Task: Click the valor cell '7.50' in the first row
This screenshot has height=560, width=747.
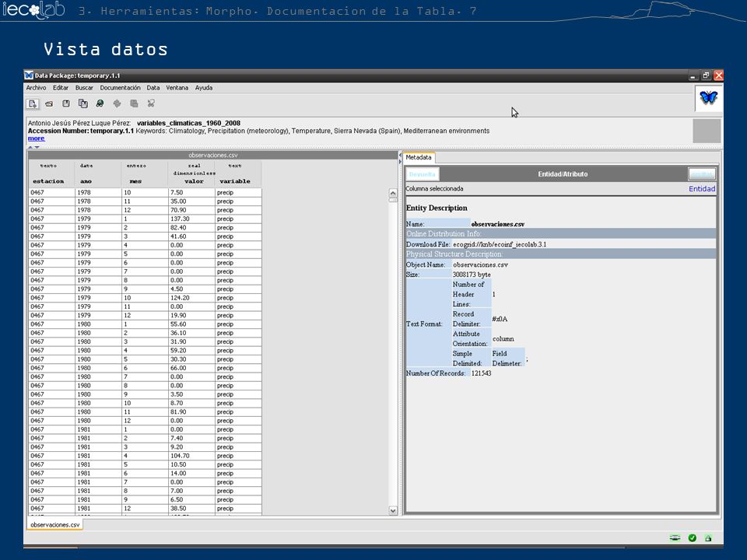Action: coord(191,193)
